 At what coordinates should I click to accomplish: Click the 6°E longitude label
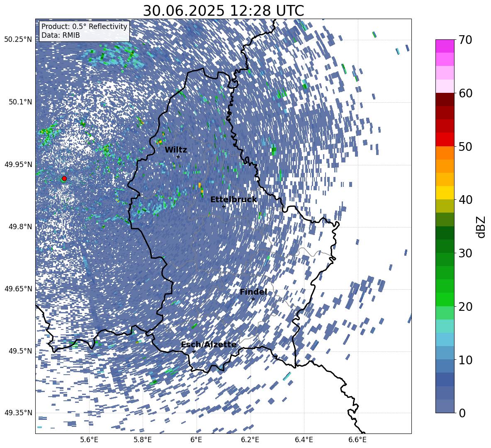point(196,440)
